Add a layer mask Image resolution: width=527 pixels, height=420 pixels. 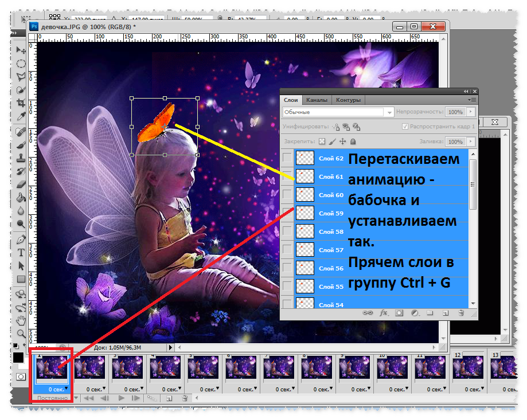tap(399, 313)
